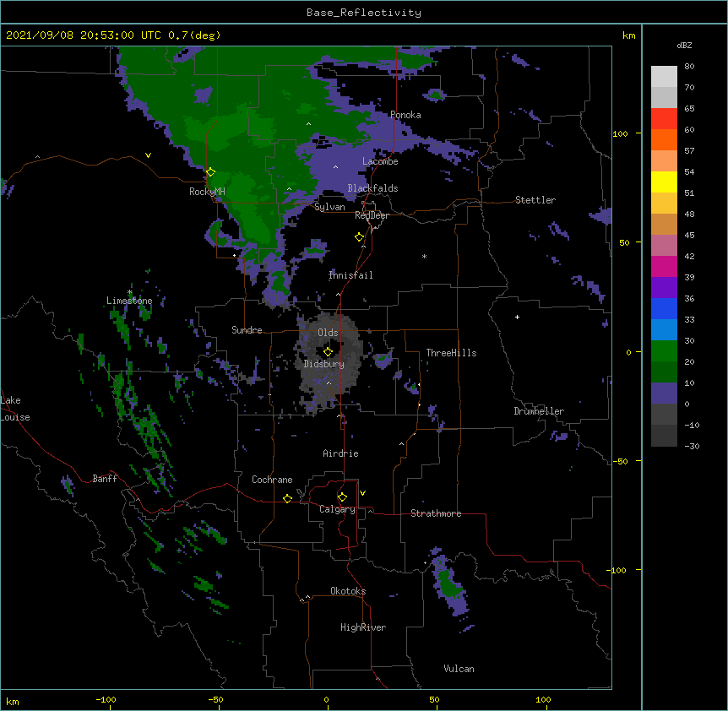Click the Airdrie label
Screen dimensions: 728x711
341,453
